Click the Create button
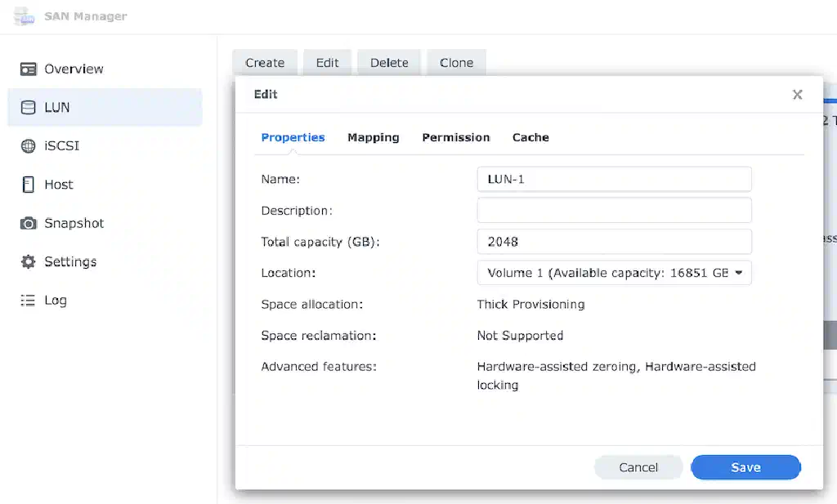The width and height of the screenshot is (837, 504). 265,62
